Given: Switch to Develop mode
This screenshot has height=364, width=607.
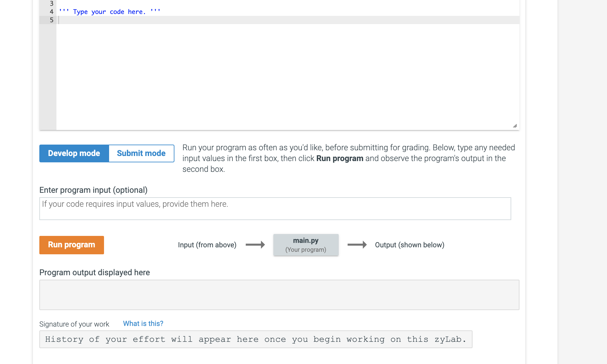Looking at the screenshot, I should [x=74, y=153].
